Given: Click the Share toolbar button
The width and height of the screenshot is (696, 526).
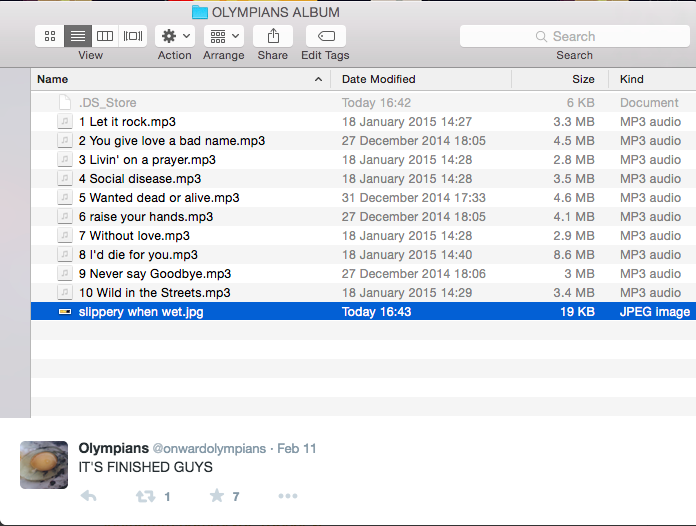Looking at the screenshot, I should click(273, 36).
